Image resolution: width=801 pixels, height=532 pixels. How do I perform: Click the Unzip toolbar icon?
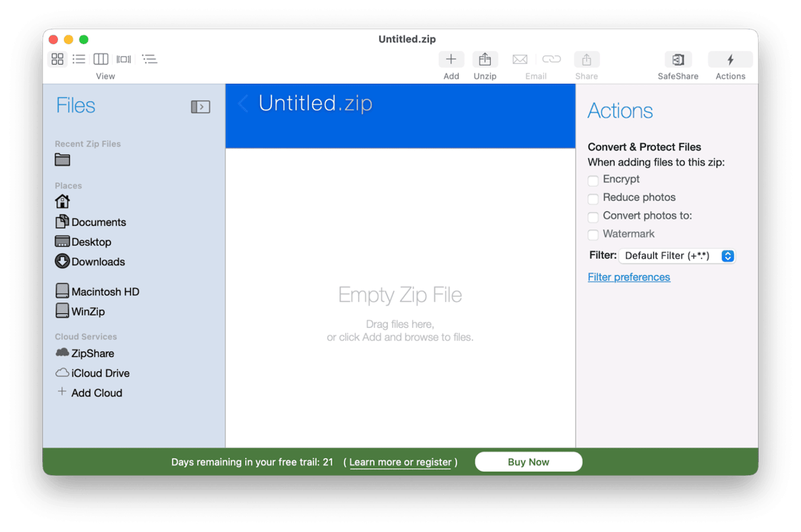pos(485,59)
